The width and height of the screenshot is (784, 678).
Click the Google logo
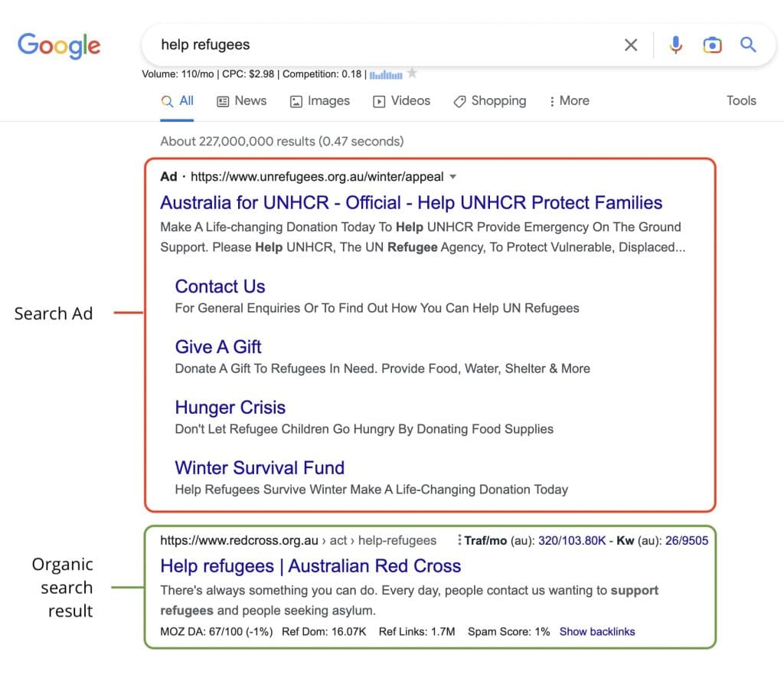tap(59, 45)
